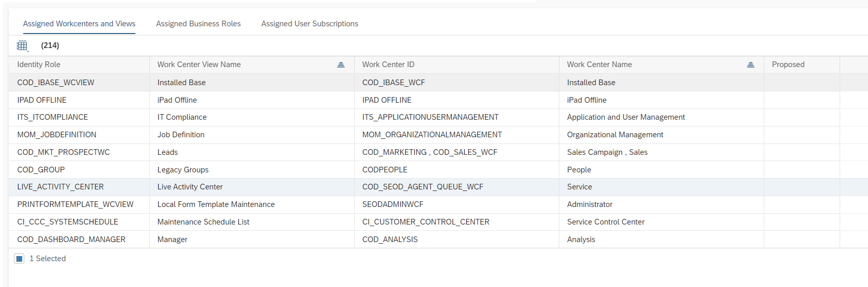868x287 pixels.
Task: Select the COD_IBASE_WCVIEW identity role cell
Action: pos(55,83)
